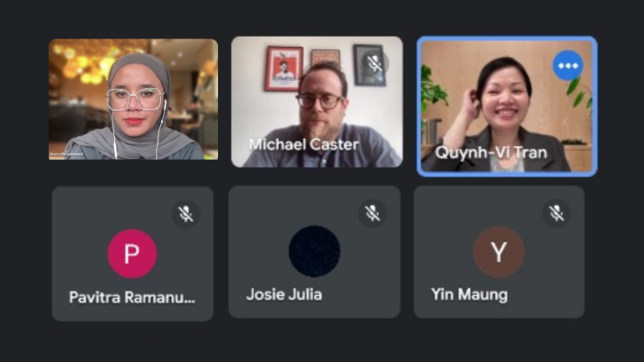Image resolution: width=644 pixels, height=362 pixels.
Task: Click the tiny name caption on hijab woman's video
Action: (x=66, y=154)
